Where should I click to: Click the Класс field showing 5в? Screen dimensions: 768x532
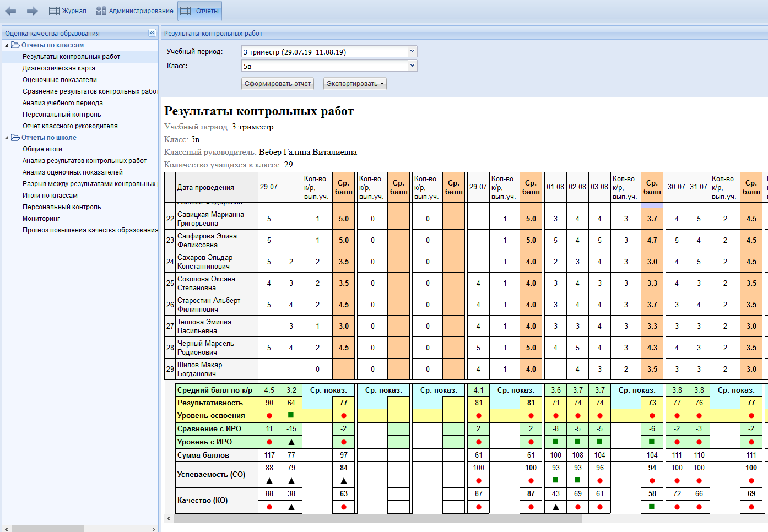pyautogui.click(x=324, y=66)
